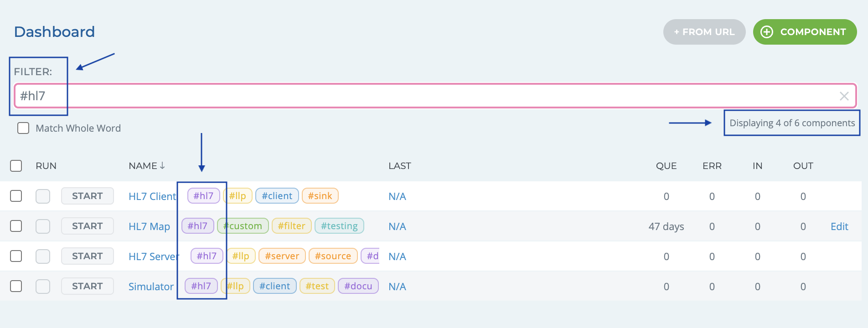Choose the #server tag on HL7 Server
868x328 pixels.
pyautogui.click(x=282, y=256)
